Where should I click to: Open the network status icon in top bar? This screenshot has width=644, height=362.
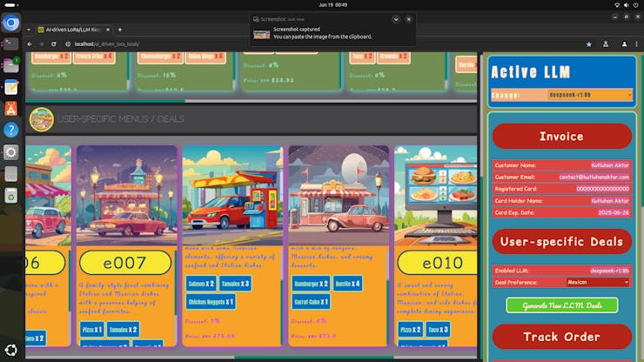pyautogui.click(x=616, y=5)
